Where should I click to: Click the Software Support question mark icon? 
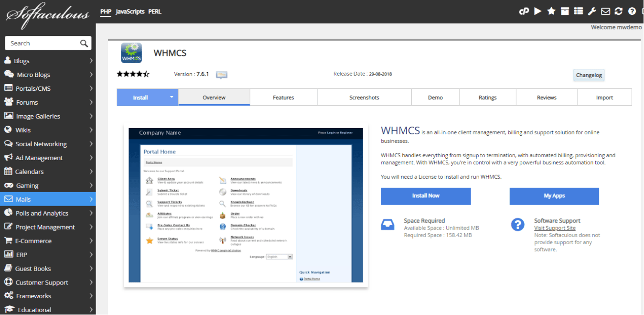click(x=517, y=224)
